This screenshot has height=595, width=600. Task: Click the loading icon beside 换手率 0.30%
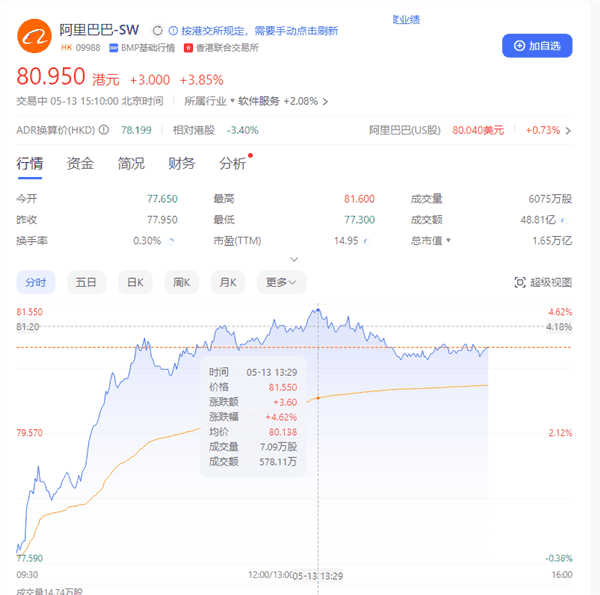[x=171, y=241]
